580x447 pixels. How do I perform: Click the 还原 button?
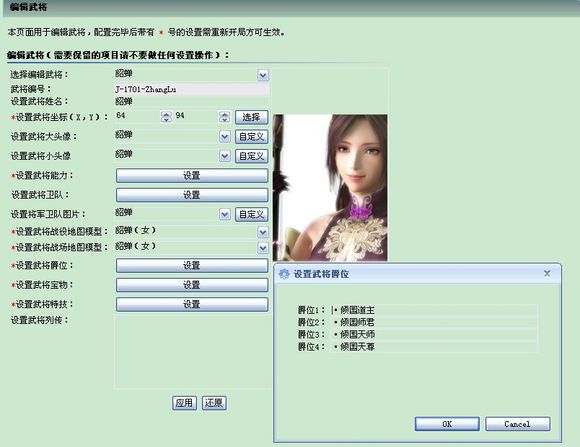[214, 403]
